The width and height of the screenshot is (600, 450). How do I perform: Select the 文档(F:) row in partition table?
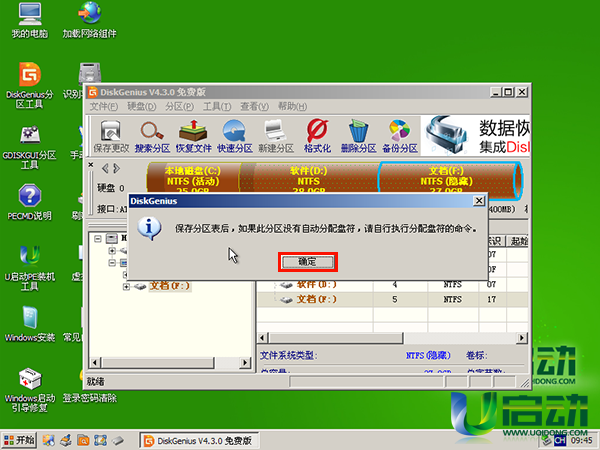(x=392, y=299)
